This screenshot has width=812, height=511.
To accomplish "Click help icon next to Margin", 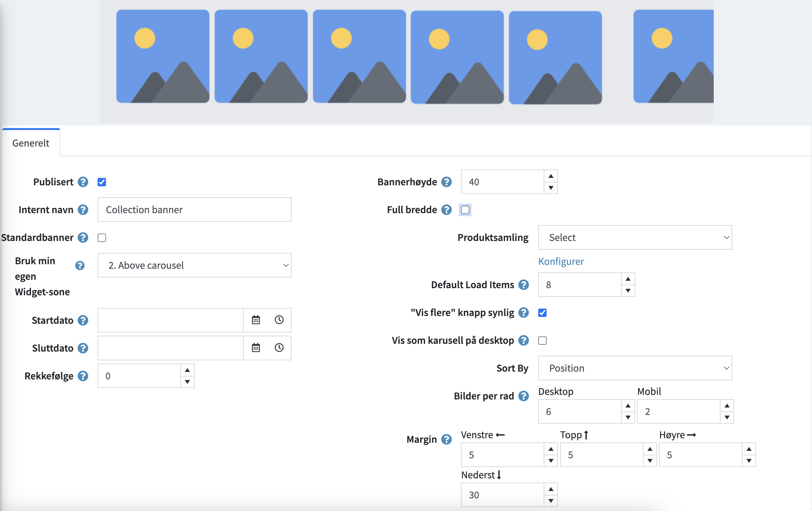I will (x=446, y=439).
